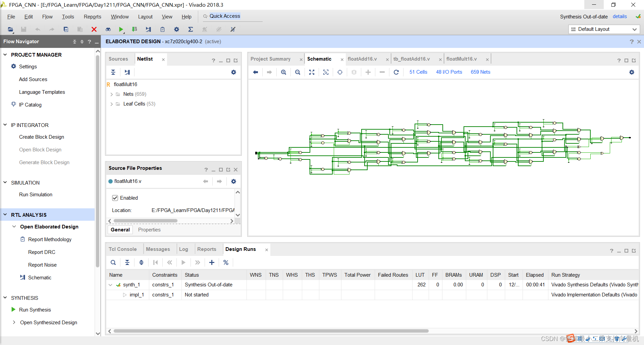This screenshot has height=345, width=644.
Task: Click Run Simulation in Flow Navigator
Action: 36,195
